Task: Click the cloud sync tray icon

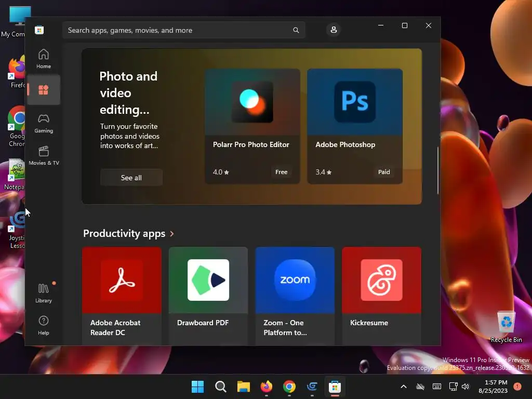Action: tap(420, 387)
